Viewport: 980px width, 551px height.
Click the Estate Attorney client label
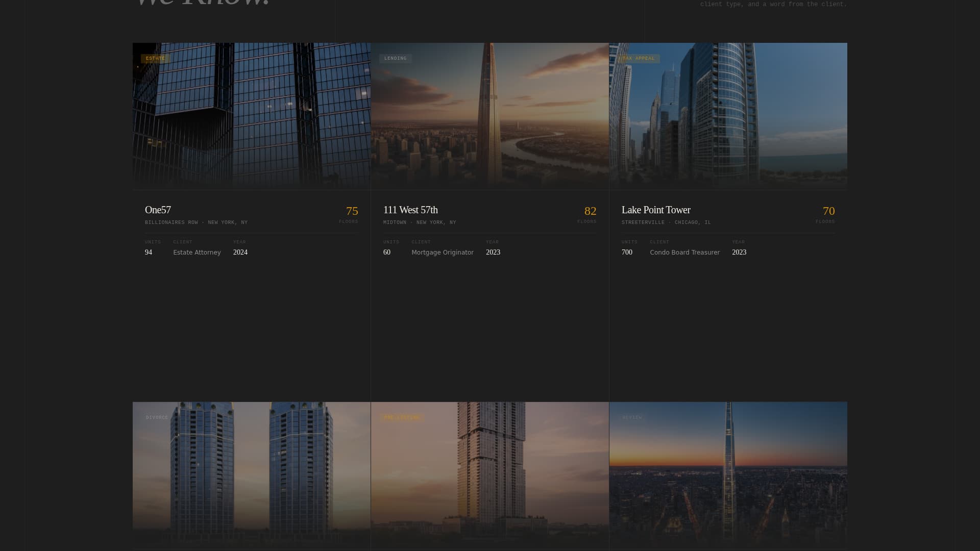[197, 252]
